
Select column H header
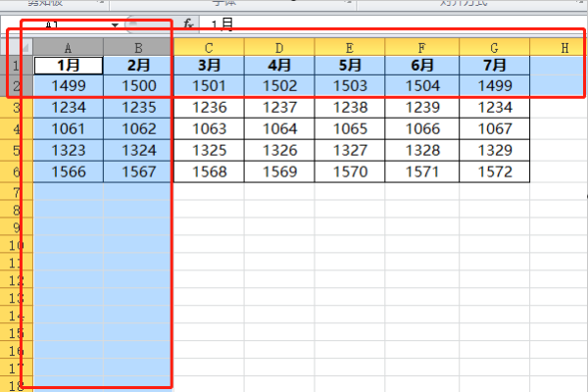(559, 48)
